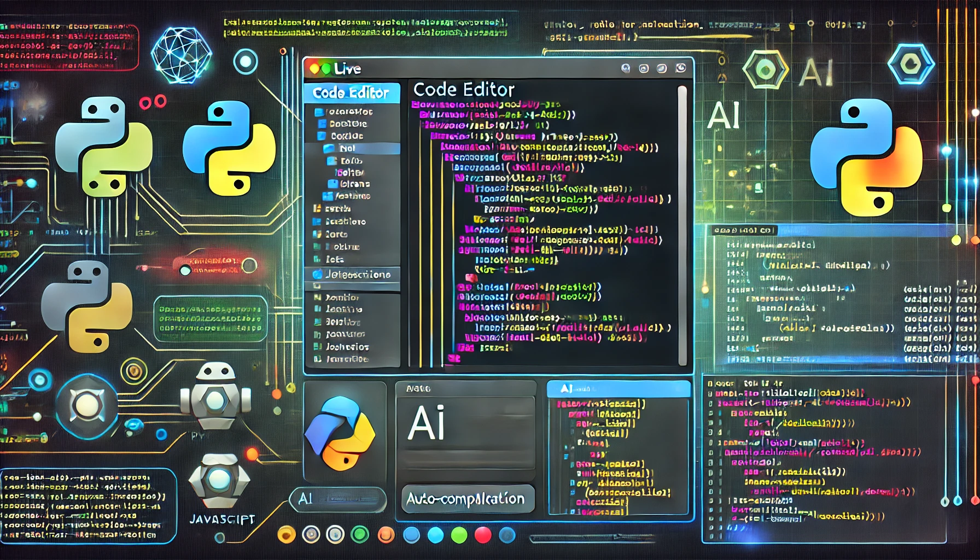
Task: Select the 'AI' hexagon icon near the top right
Action: (765, 68)
